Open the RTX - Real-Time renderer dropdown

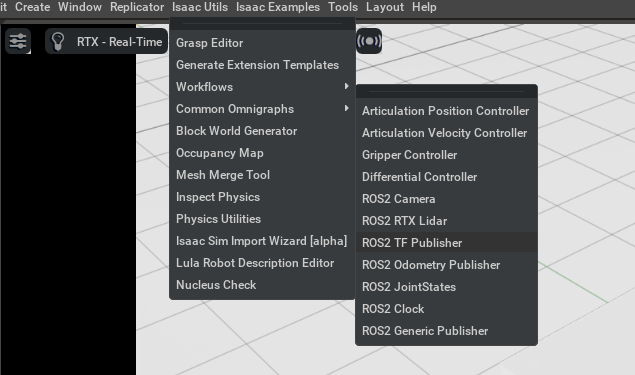(x=107, y=41)
